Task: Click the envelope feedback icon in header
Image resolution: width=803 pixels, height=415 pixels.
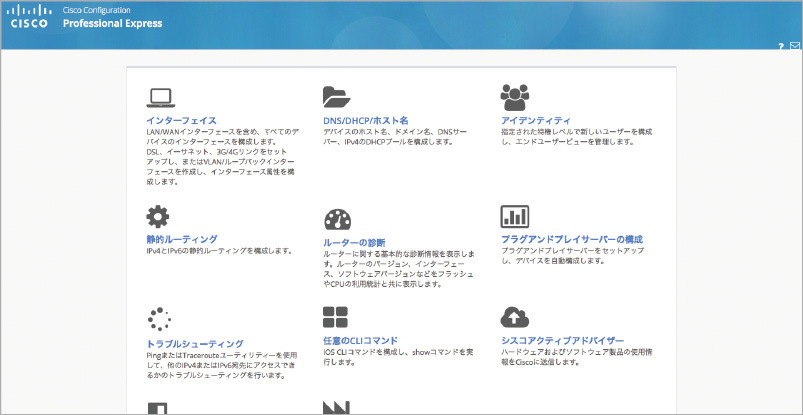Action: [x=795, y=46]
